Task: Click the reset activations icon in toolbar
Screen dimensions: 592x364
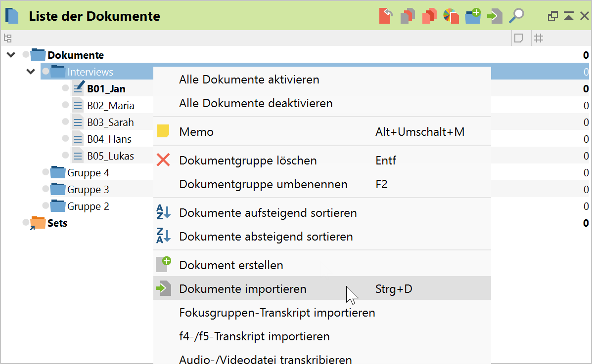Action: [386, 16]
